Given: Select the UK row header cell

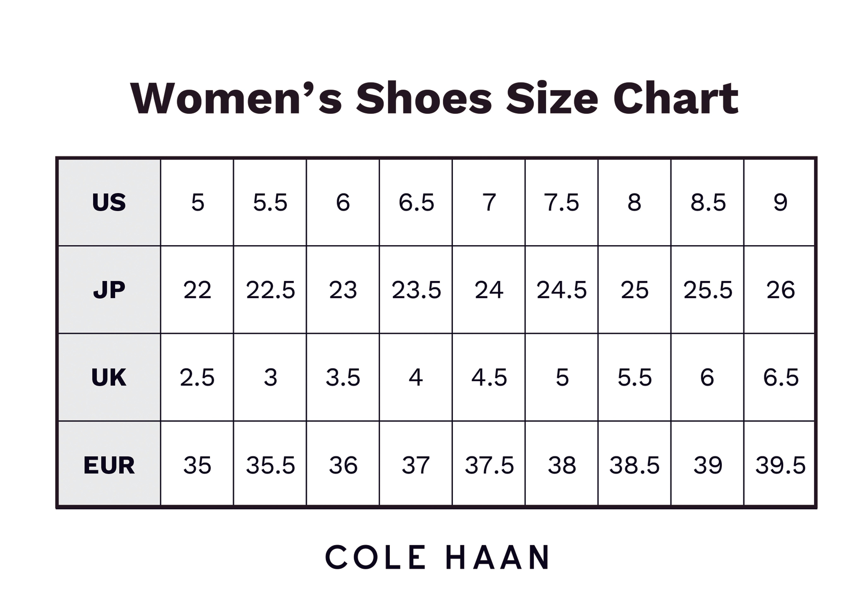Looking at the screenshot, I should [109, 377].
